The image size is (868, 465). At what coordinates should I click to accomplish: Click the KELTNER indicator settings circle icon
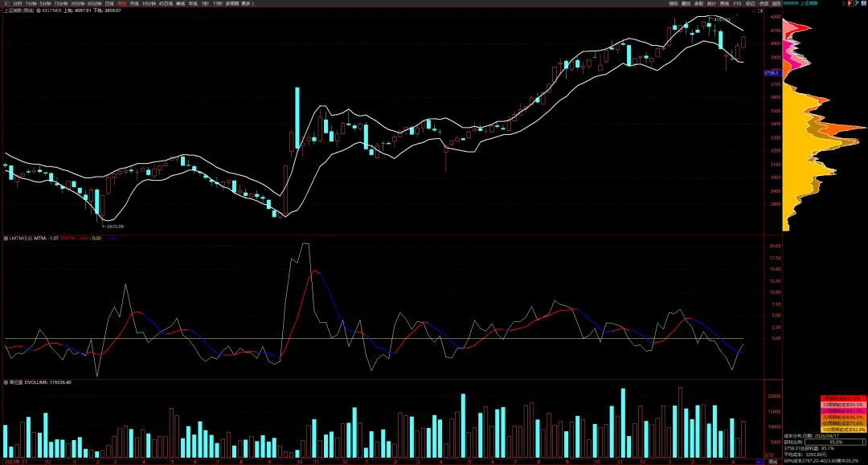39,10
